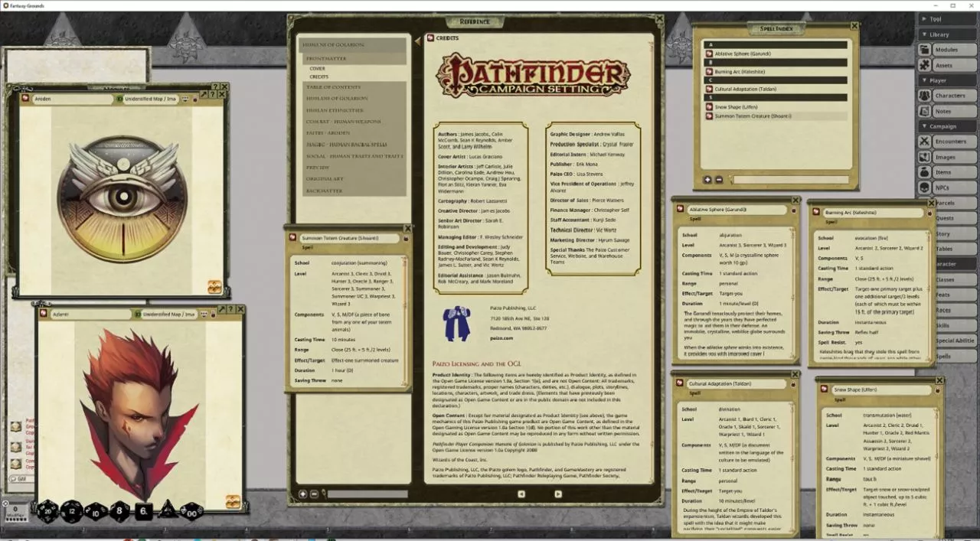The width and height of the screenshot is (980, 541).
Task: Click Ablative Sphere link icon in Spell Index
Action: coord(709,54)
